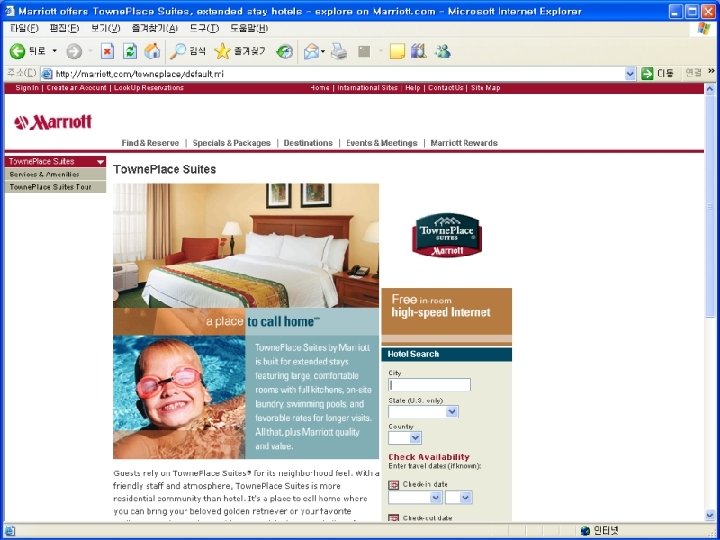The width and height of the screenshot is (720, 540).
Task: Click the yellow Discuss note icon
Action: pos(397,51)
